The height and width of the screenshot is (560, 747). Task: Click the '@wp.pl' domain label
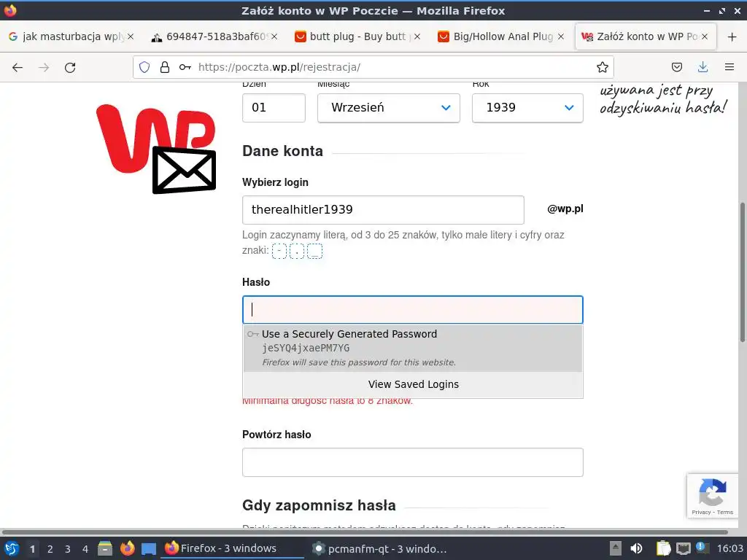[x=565, y=209]
